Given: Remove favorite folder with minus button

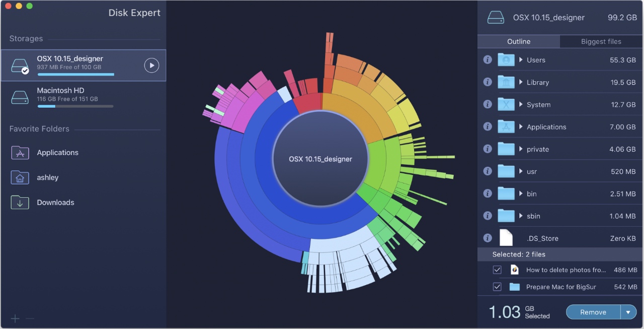Looking at the screenshot, I should click(x=30, y=318).
